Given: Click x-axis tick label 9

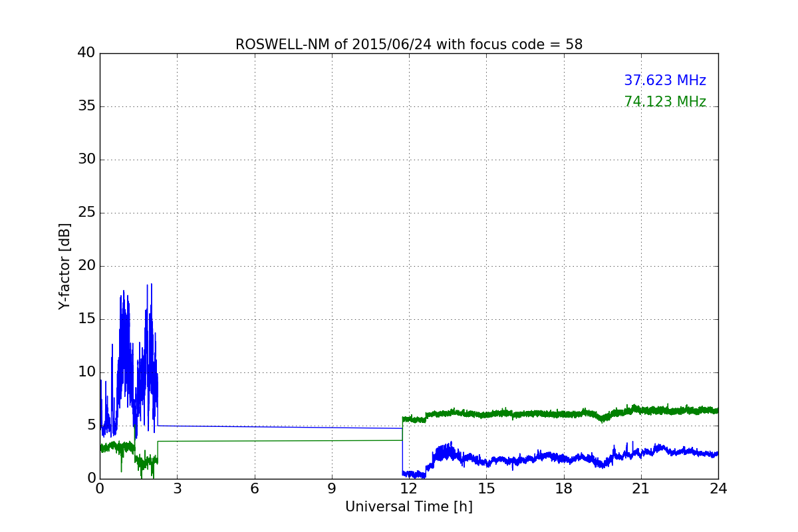Looking at the screenshot, I should tap(332, 489).
